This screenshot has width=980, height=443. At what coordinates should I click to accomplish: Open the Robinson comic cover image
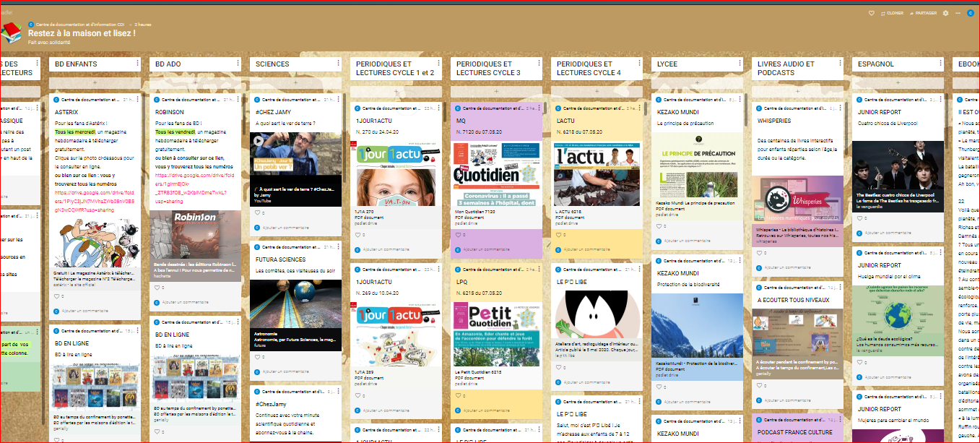click(195, 233)
